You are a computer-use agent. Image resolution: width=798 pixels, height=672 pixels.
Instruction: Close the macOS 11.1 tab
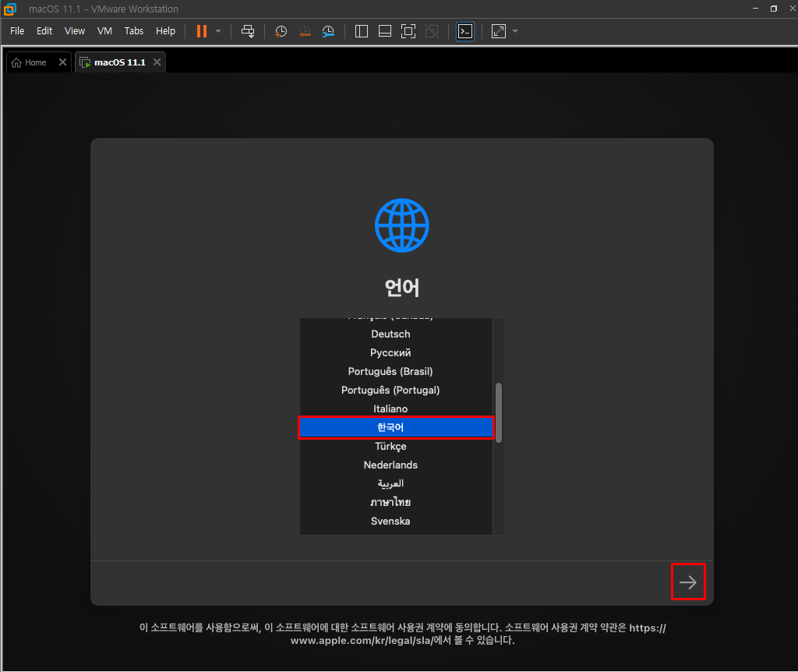pyautogui.click(x=157, y=62)
